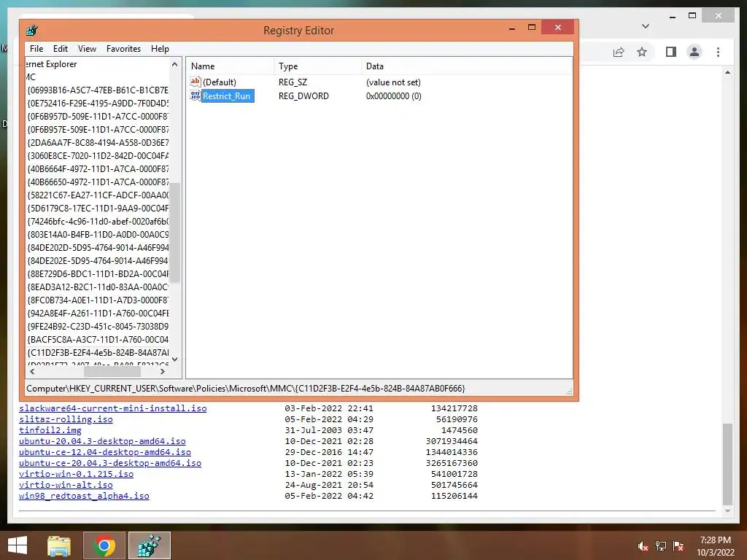Select the {74246bfc-4c96-11d0 key

(98, 222)
